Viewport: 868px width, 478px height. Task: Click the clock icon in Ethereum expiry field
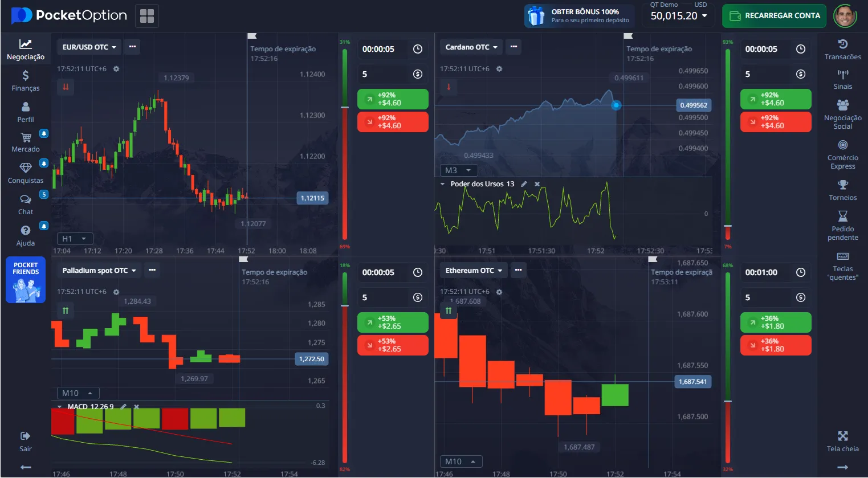click(x=801, y=272)
